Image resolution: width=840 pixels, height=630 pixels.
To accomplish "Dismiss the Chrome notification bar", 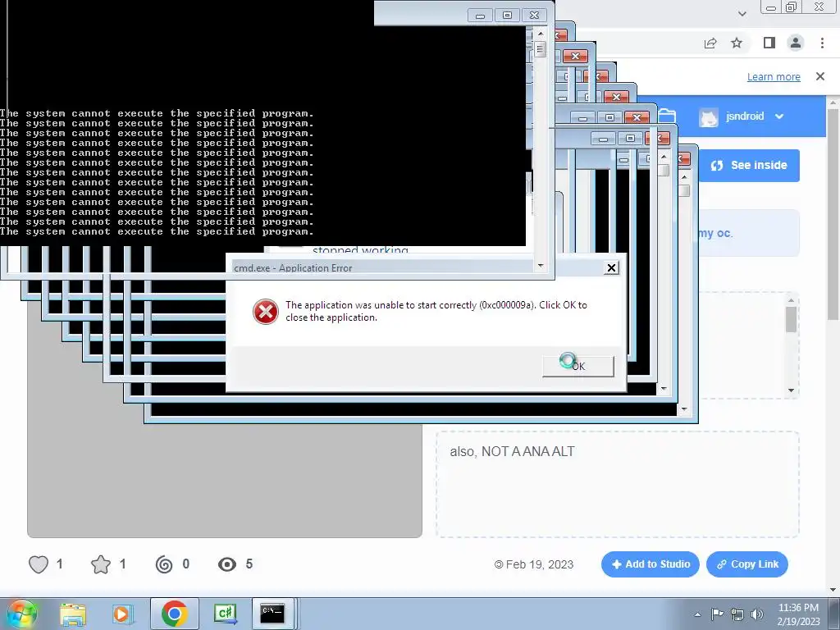I will [x=820, y=76].
